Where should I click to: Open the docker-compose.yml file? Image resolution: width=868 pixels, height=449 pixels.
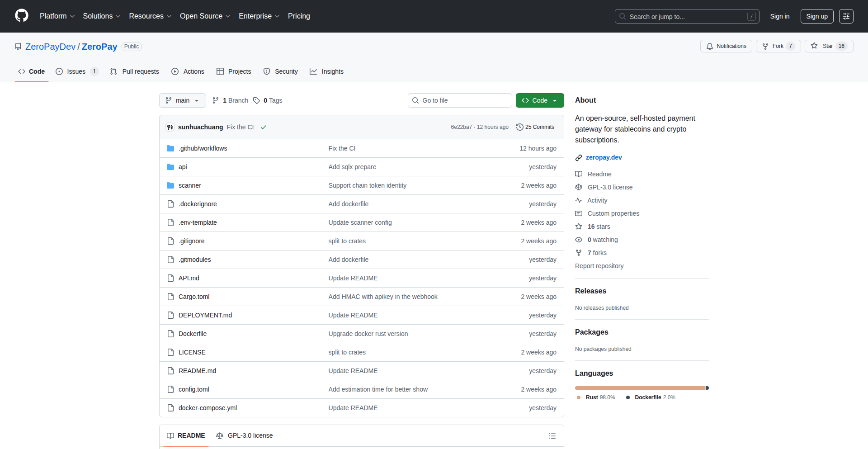click(208, 408)
